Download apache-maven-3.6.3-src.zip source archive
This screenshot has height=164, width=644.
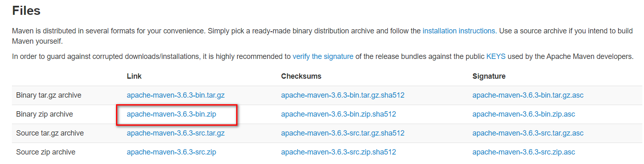(x=172, y=152)
